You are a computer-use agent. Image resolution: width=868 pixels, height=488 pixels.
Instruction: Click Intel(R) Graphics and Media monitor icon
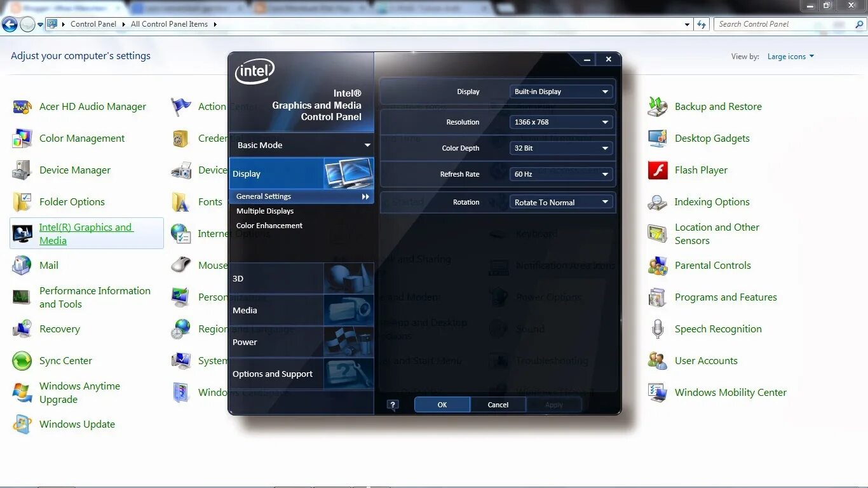tap(22, 234)
